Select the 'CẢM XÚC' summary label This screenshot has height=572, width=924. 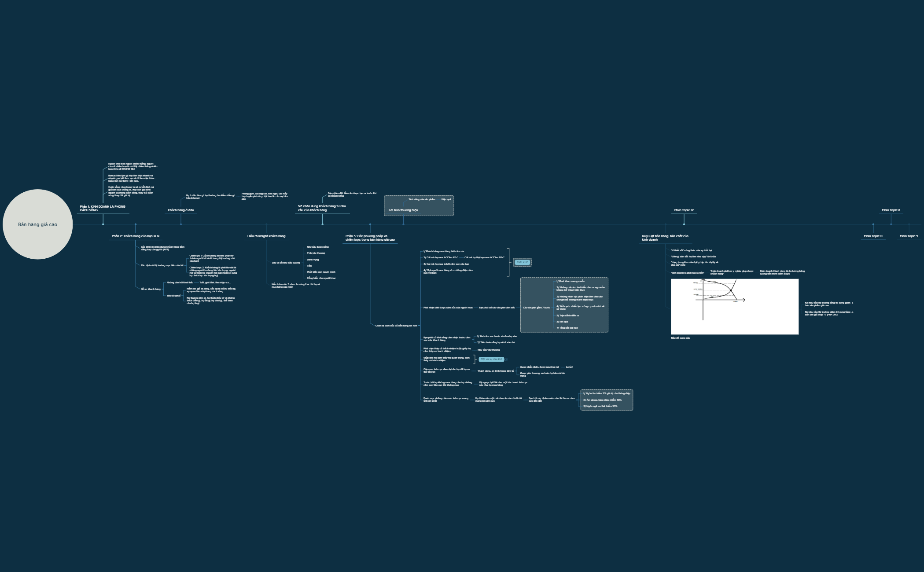tap(522, 262)
